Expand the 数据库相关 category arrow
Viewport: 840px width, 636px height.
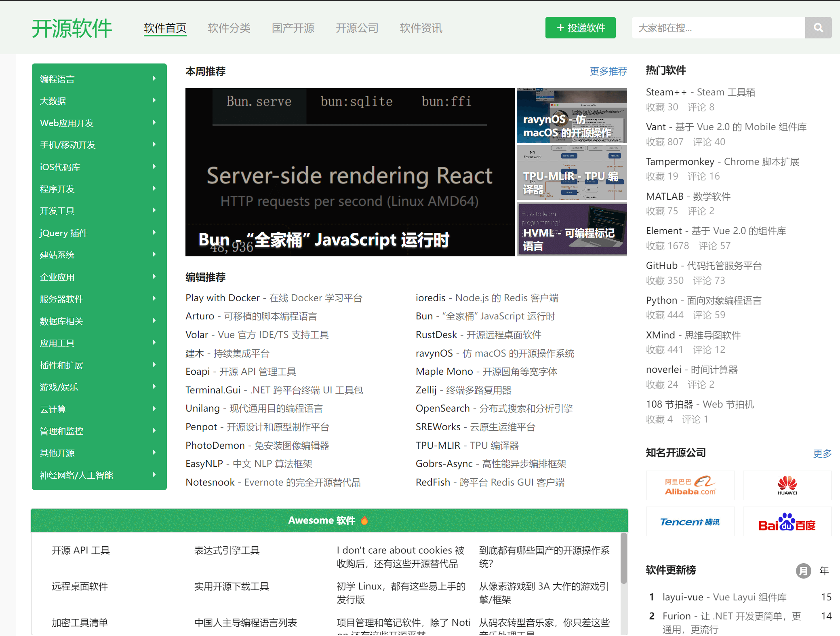[154, 321]
